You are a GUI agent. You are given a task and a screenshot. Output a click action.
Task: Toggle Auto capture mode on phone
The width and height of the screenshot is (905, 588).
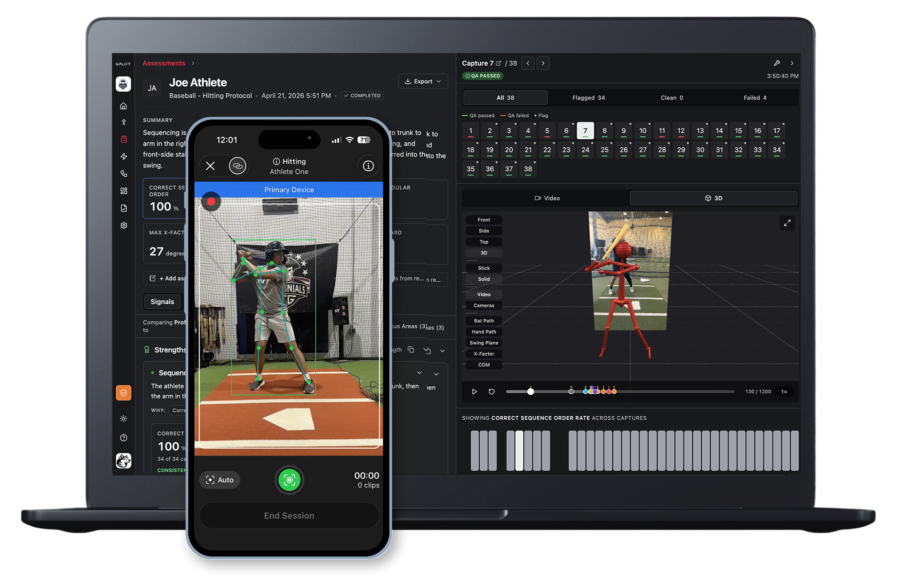coord(220,480)
